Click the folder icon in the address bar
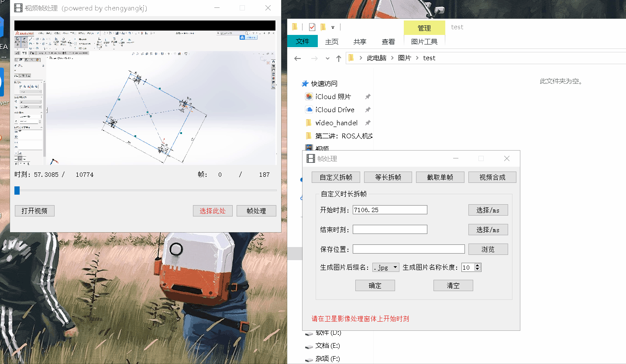 point(351,58)
